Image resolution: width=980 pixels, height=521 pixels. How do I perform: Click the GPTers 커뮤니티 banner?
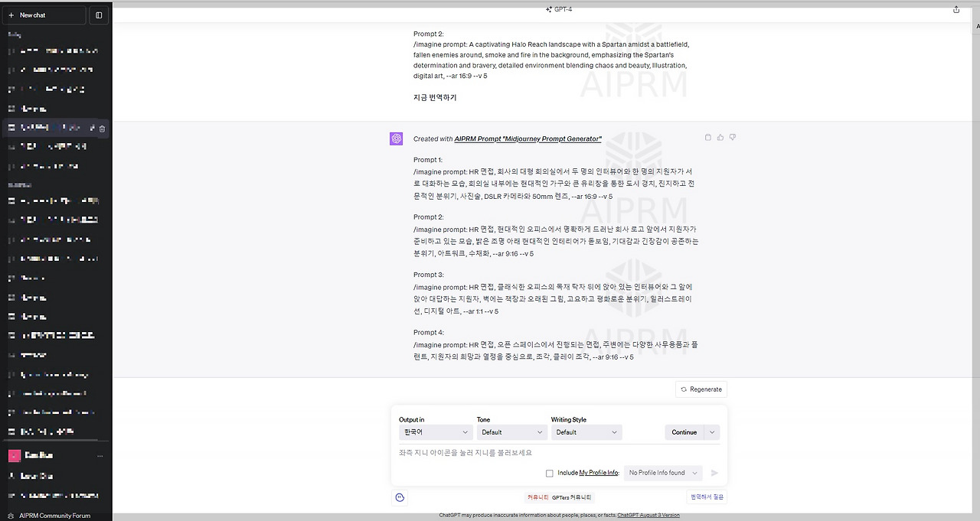point(559,497)
